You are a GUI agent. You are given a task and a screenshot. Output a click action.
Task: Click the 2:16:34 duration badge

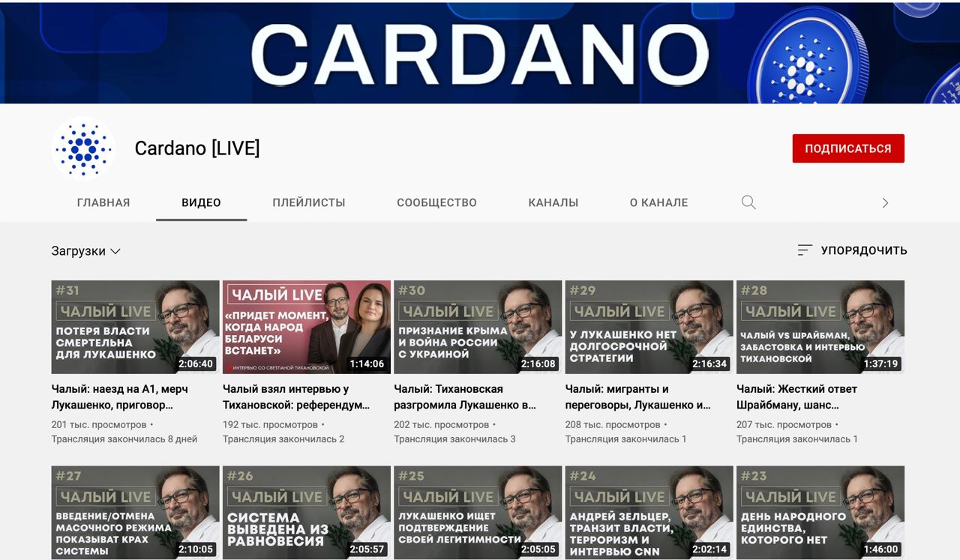coord(709,364)
